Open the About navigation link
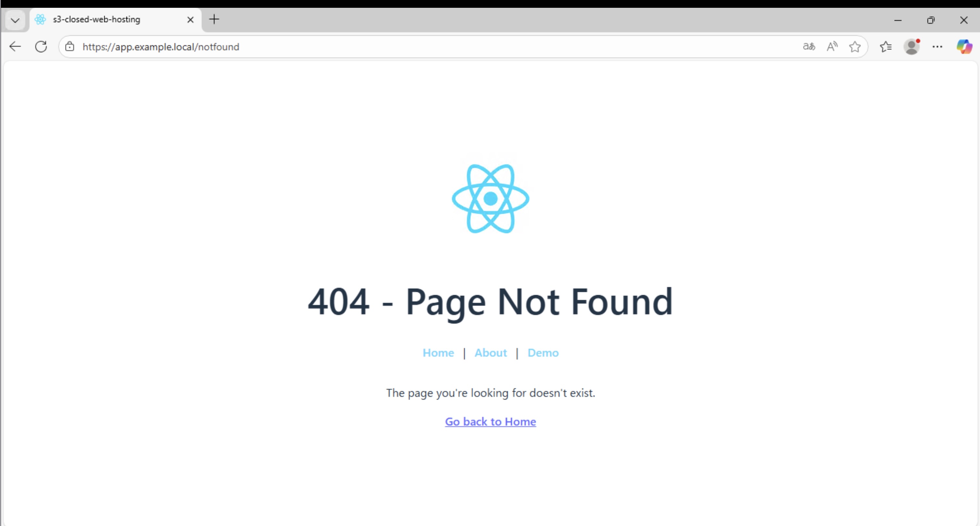This screenshot has width=980, height=526. [x=491, y=353]
